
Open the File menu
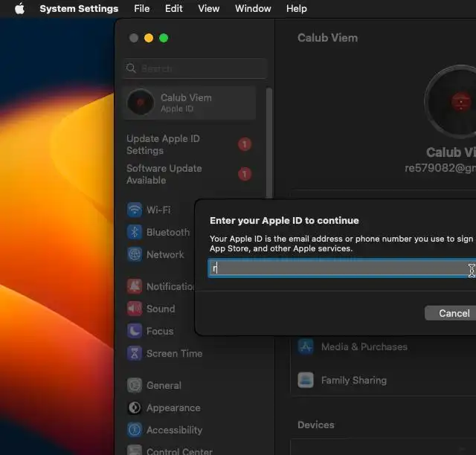[142, 8]
